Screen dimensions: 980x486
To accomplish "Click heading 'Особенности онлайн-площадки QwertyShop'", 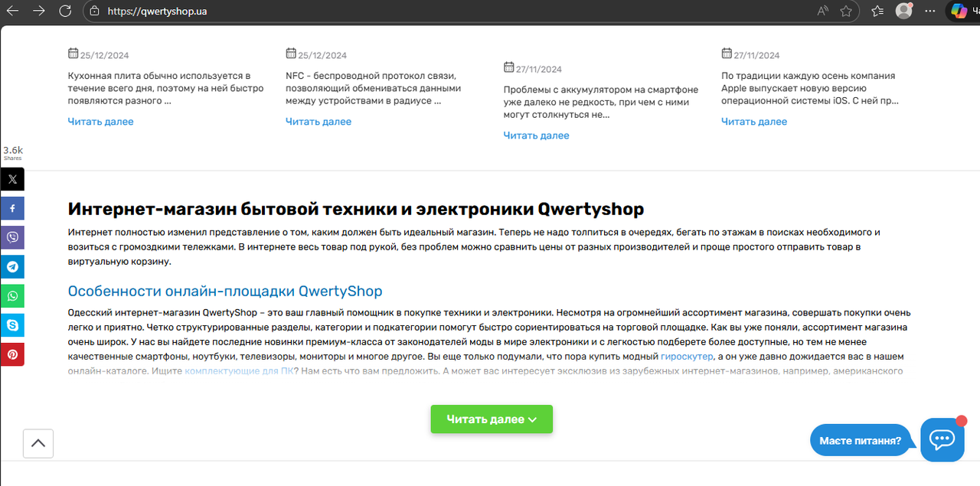I will coord(225,292).
